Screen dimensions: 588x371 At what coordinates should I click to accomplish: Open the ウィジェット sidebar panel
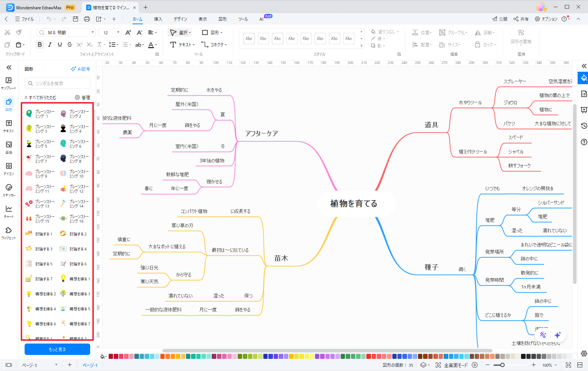click(x=9, y=233)
